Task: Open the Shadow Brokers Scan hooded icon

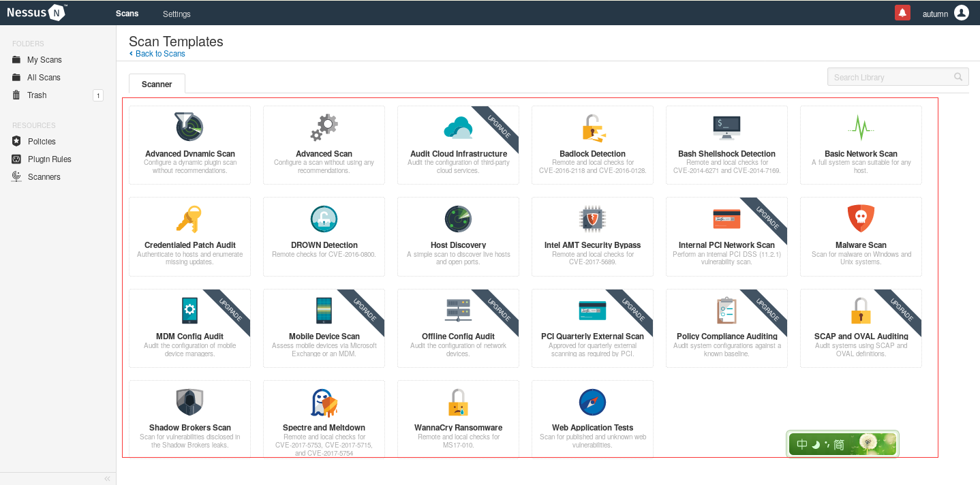Action: pos(189,402)
